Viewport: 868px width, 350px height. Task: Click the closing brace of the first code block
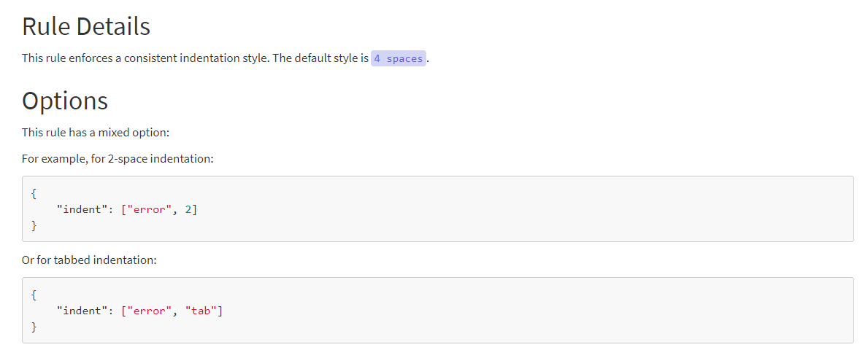point(34,225)
